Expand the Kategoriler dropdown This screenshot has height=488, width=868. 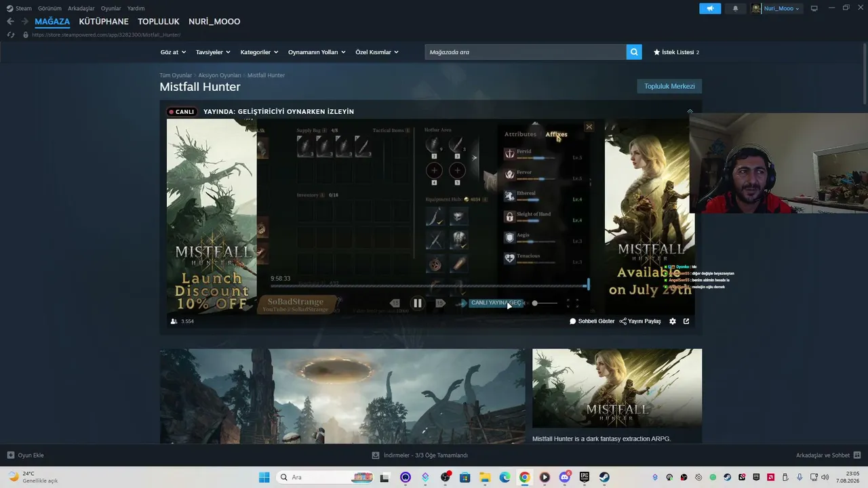pos(259,52)
